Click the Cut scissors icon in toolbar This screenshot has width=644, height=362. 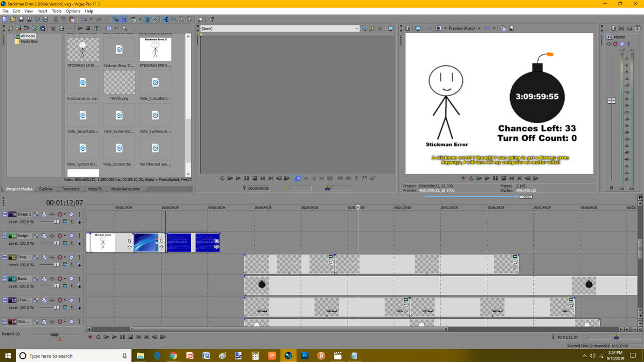tap(56, 19)
